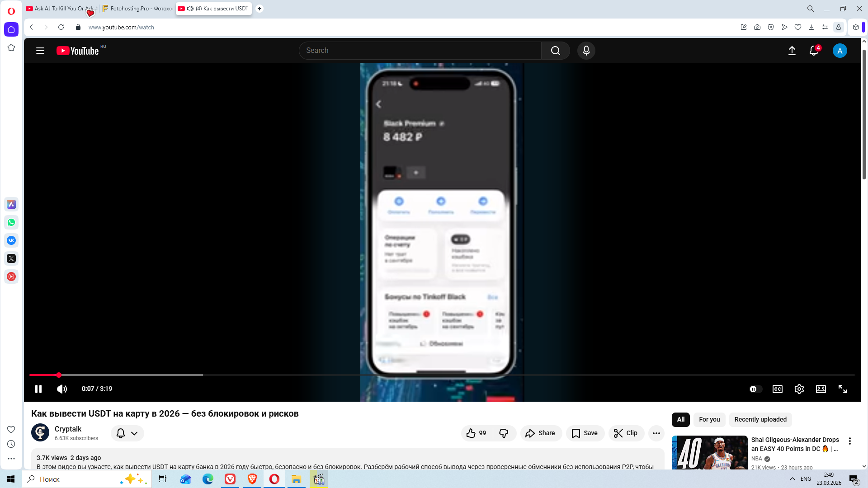Viewport: 868px width, 488px height.
Task: Switch to Fotohosting.Pro browser tab
Action: [x=137, y=9]
